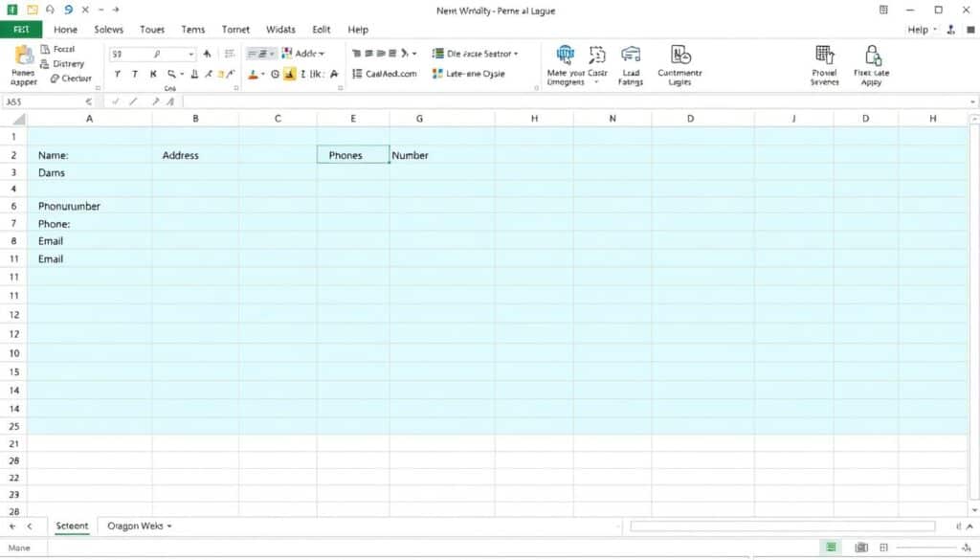980x560 pixels.
Task: Select column A header
Action: coord(89,119)
